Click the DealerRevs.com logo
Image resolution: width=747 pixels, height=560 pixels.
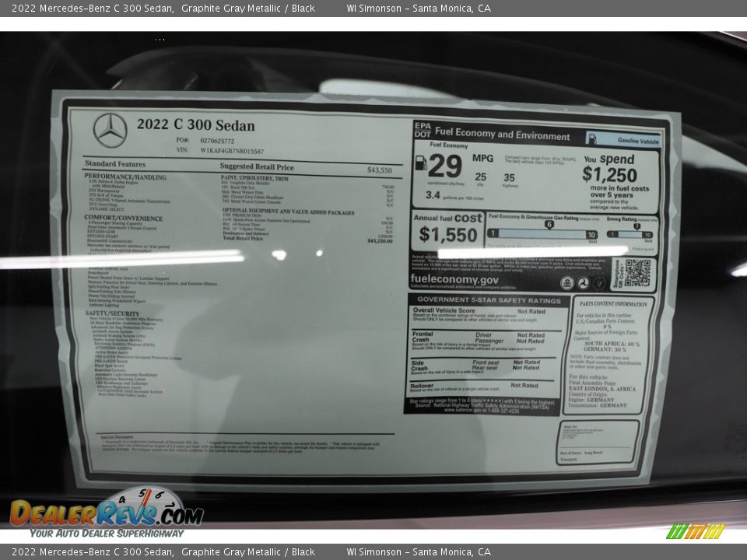coord(107,514)
